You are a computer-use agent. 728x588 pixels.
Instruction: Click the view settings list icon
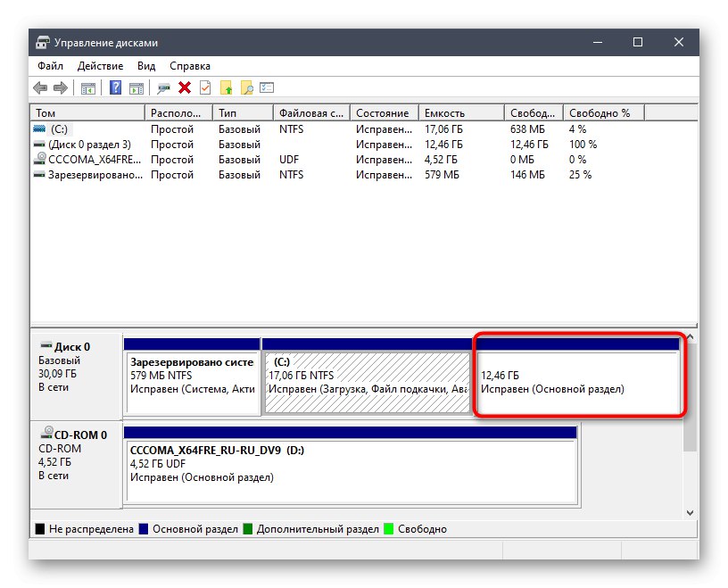(x=267, y=87)
